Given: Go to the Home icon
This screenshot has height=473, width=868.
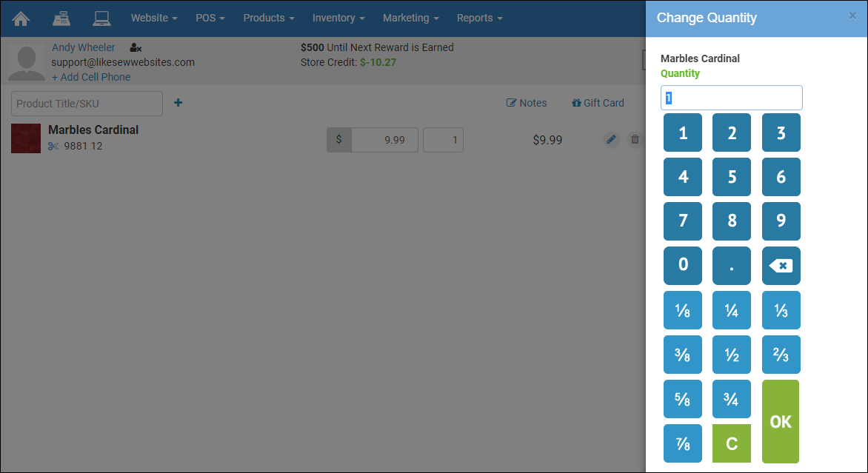Looking at the screenshot, I should (21, 18).
